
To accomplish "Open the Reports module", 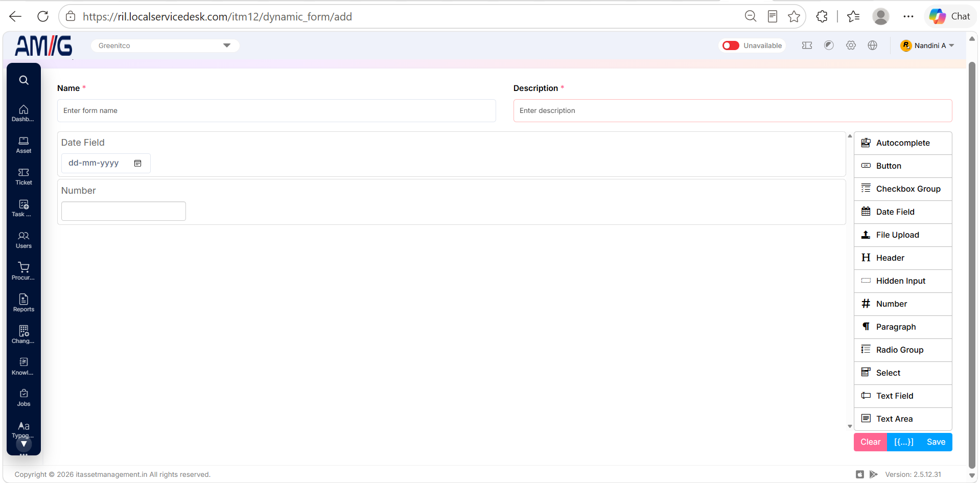I will 24,304.
